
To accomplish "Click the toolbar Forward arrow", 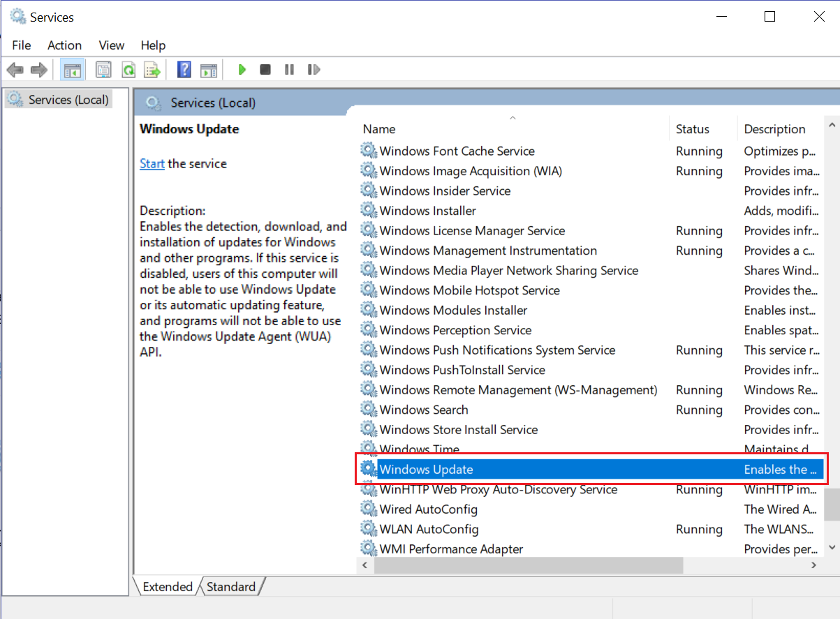I will click(39, 70).
